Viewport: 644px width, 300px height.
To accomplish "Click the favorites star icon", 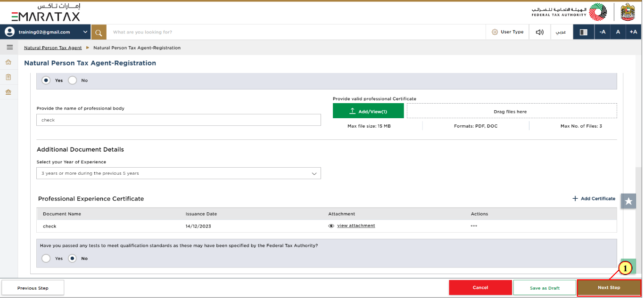I will pyautogui.click(x=628, y=201).
